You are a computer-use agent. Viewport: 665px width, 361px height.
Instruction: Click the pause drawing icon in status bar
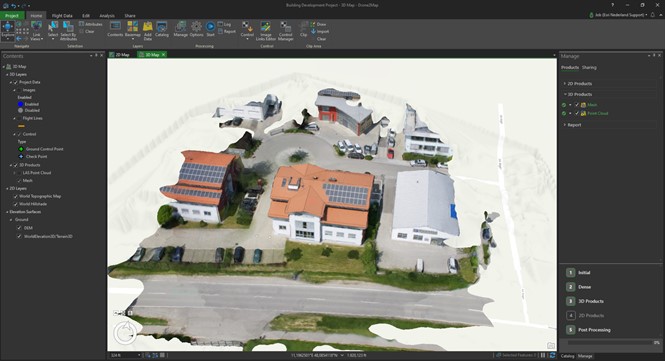[543, 355]
